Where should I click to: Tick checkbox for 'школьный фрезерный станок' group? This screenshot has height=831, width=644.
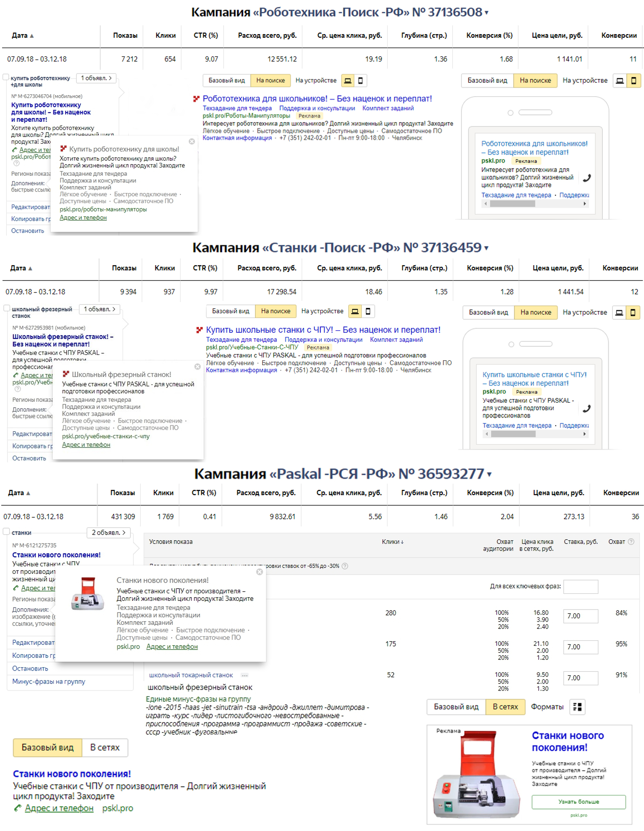pyautogui.click(x=7, y=308)
